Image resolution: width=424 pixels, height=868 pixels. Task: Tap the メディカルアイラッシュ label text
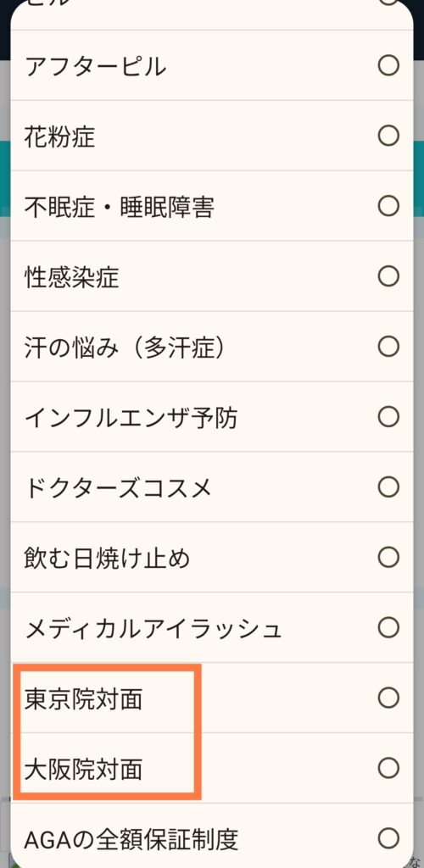(153, 629)
